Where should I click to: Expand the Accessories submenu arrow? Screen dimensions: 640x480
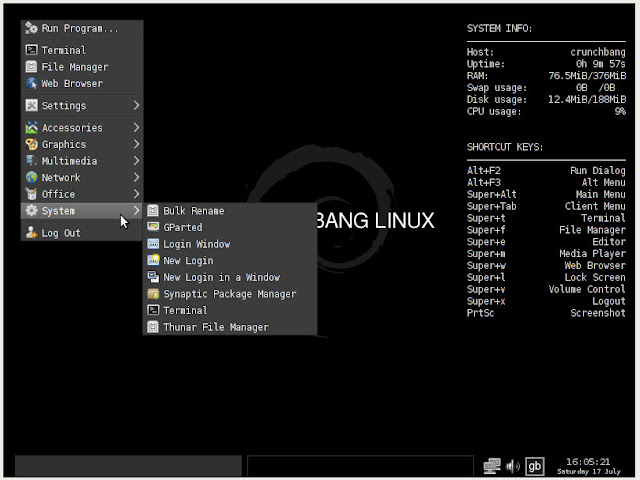[x=136, y=127]
